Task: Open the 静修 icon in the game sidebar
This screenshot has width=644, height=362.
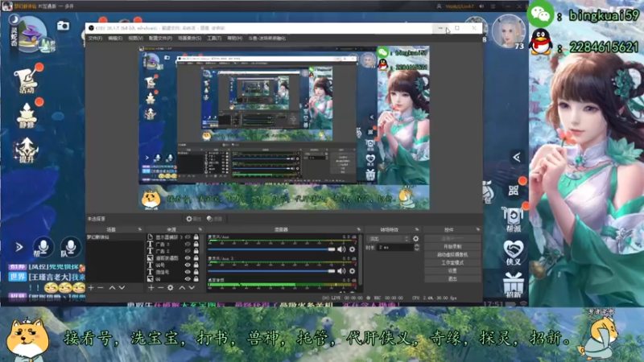Action: coord(27,115)
